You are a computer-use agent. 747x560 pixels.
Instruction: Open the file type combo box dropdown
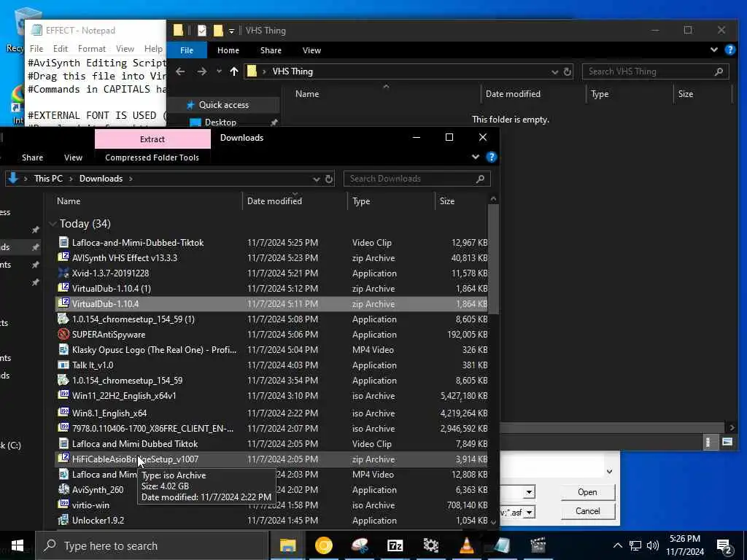[x=529, y=513]
